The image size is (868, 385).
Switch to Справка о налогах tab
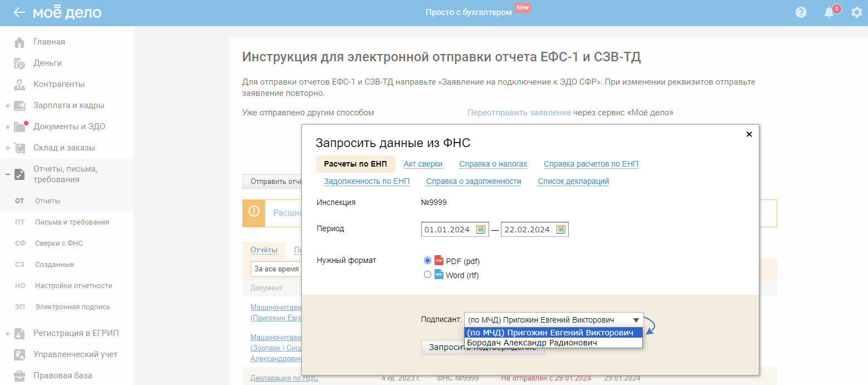[x=493, y=164]
